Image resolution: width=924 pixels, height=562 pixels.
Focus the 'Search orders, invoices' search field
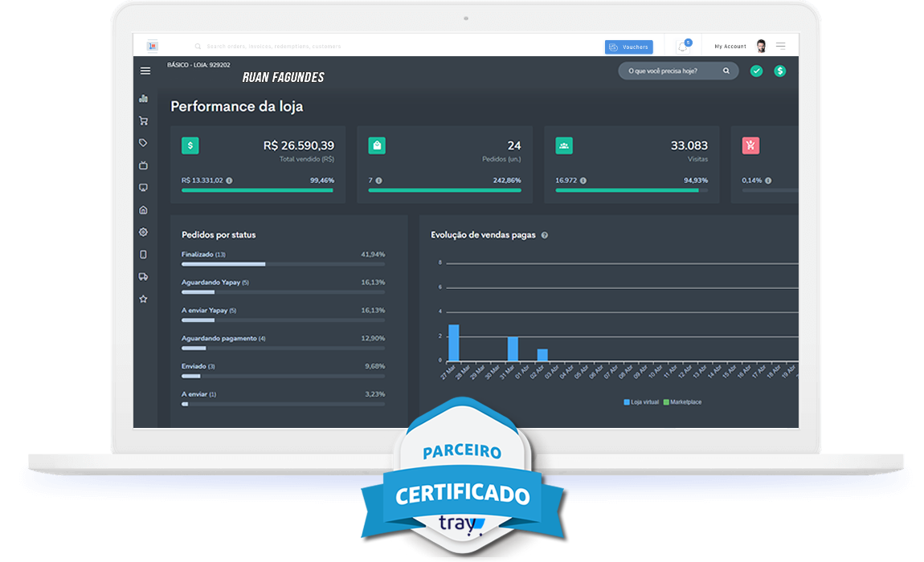274,47
